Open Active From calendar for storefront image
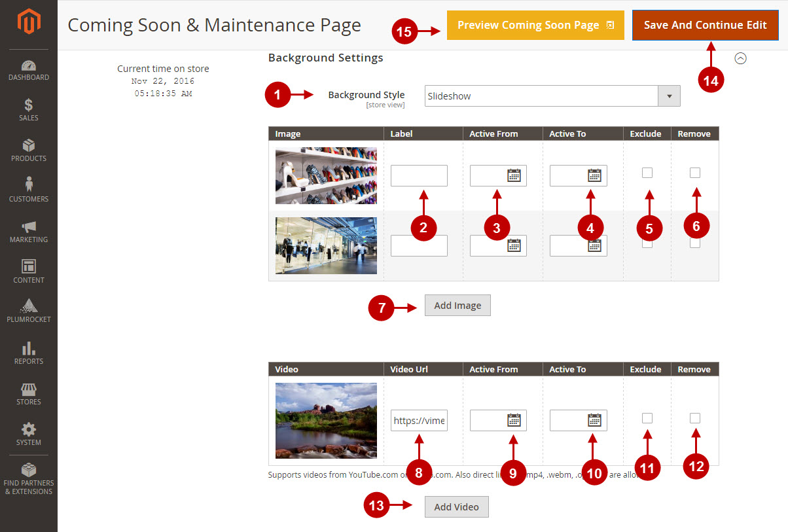This screenshot has height=532, width=788. 514,245
